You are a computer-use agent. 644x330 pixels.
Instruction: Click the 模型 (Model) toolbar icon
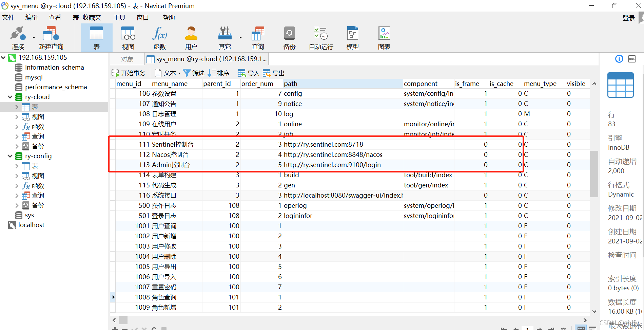pyautogui.click(x=353, y=38)
